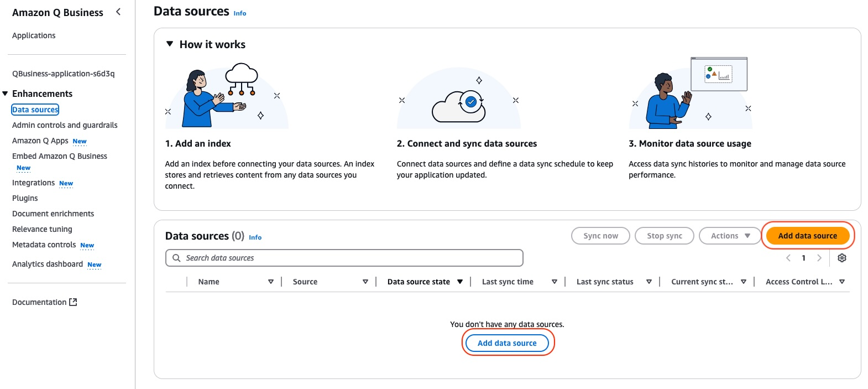Image resolution: width=868 pixels, height=389 pixels.
Task: Open the Documentation link
Action: 39,302
